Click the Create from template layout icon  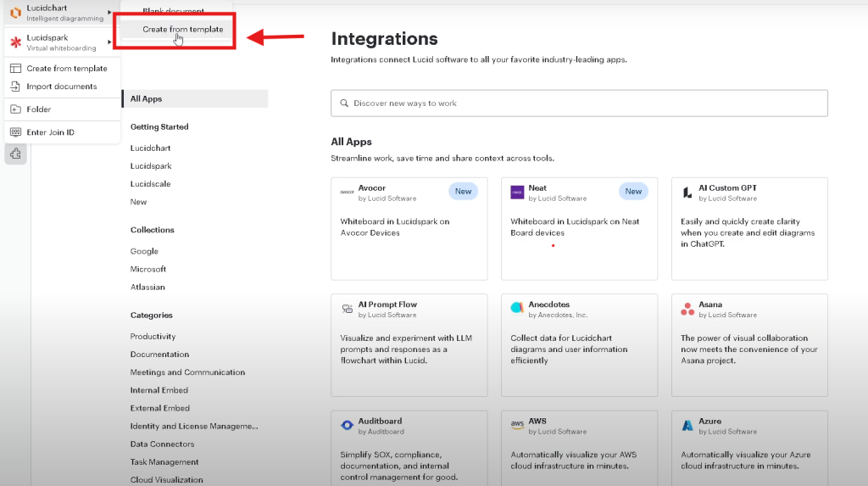[x=15, y=68]
